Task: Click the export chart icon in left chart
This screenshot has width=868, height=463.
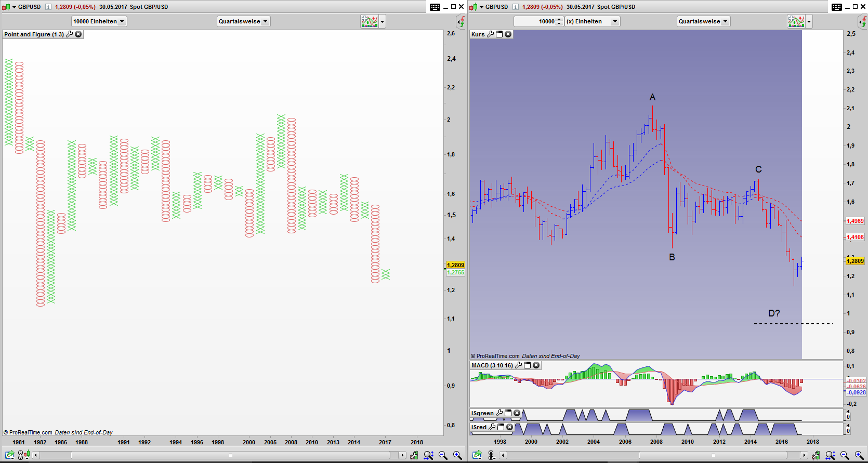Action: click(x=10, y=455)
